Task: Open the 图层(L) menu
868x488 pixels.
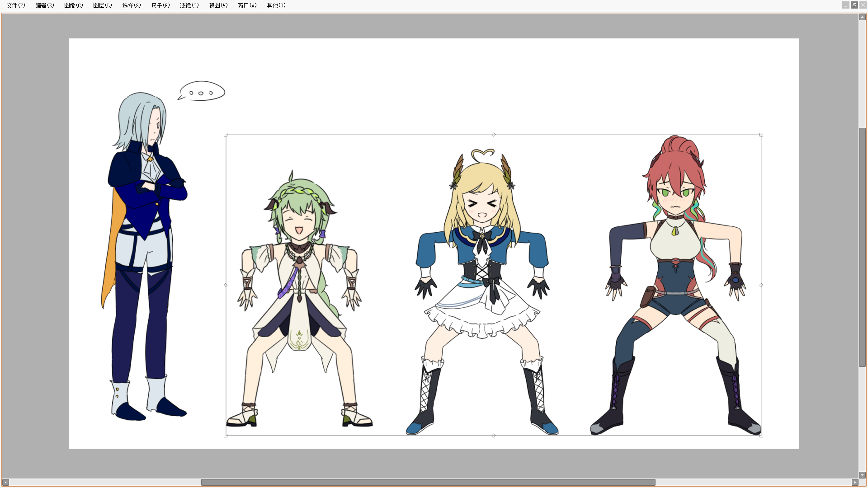Action: [x=103, y=5]
